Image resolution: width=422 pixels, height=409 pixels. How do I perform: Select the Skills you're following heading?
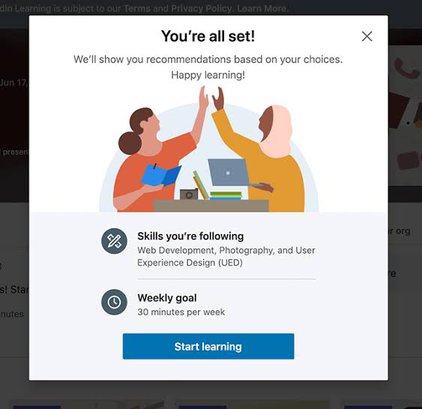click(190, 236)
